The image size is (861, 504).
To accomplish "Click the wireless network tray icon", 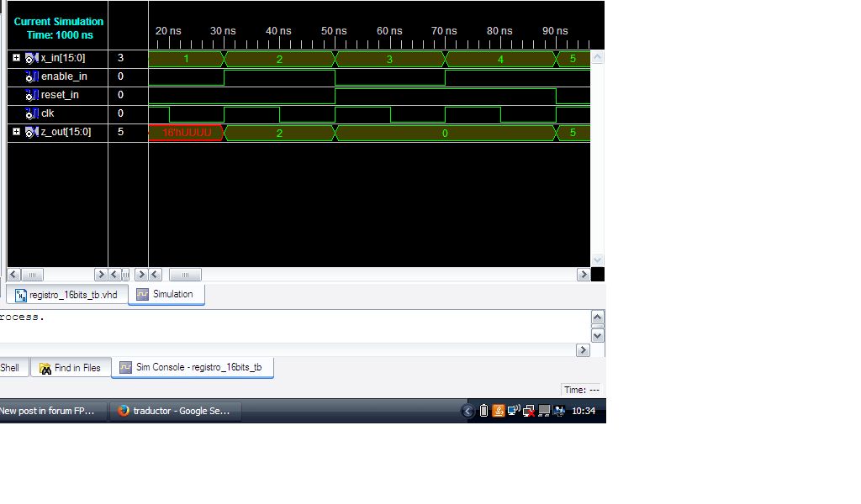I will click(514, 411).
